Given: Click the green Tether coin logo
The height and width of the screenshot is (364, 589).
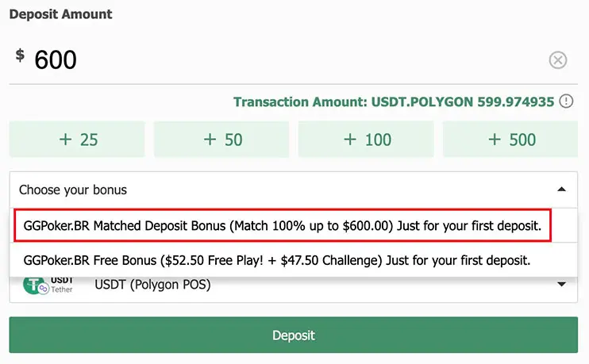Looking at the screenshot, I should pyautogui.click(x=32, y=285).
